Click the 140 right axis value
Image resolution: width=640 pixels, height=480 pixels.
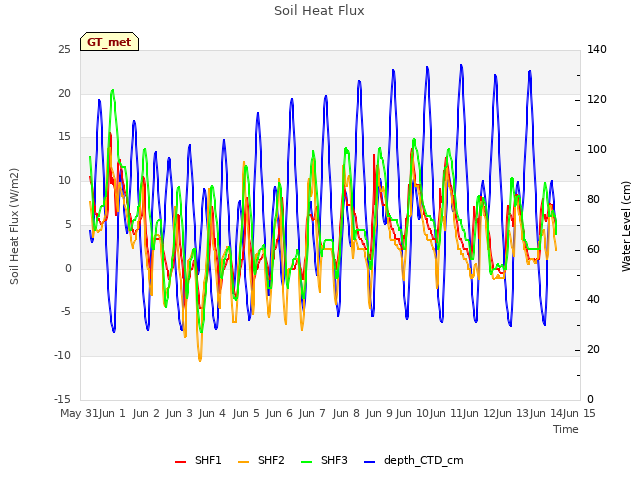tap(597, 49)
